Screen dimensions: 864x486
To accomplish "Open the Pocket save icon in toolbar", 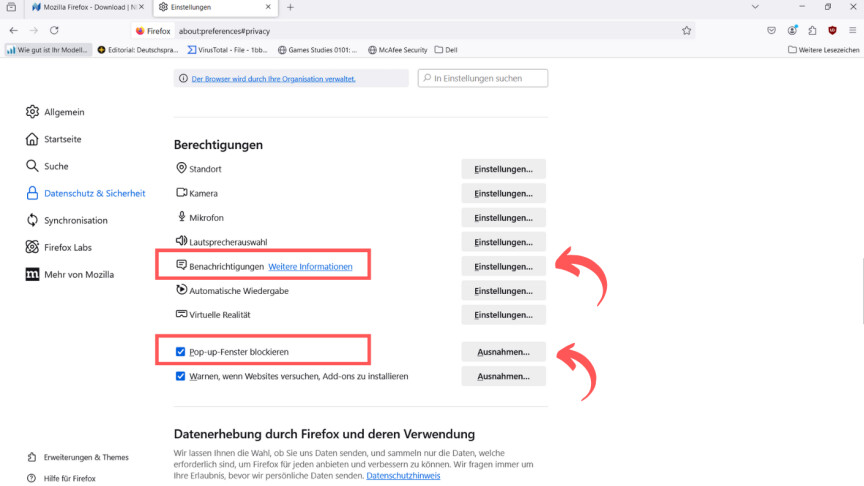I will [x=771, y=31].
